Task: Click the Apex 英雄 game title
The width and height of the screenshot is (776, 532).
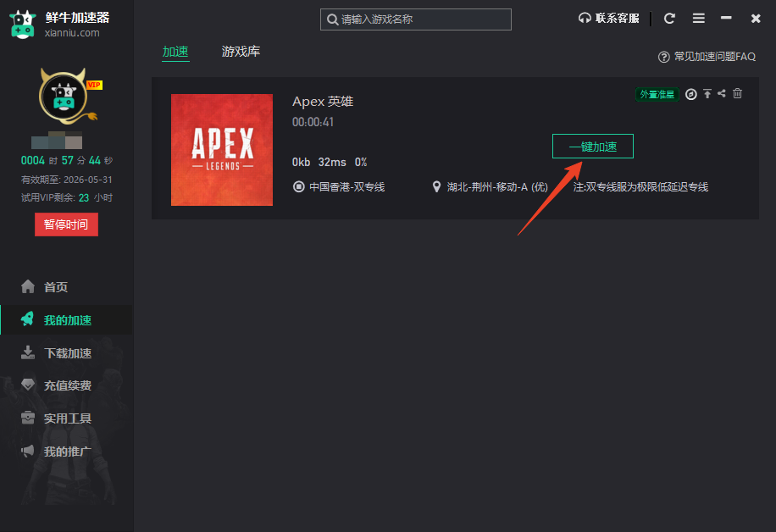Action: click(323, 102)
